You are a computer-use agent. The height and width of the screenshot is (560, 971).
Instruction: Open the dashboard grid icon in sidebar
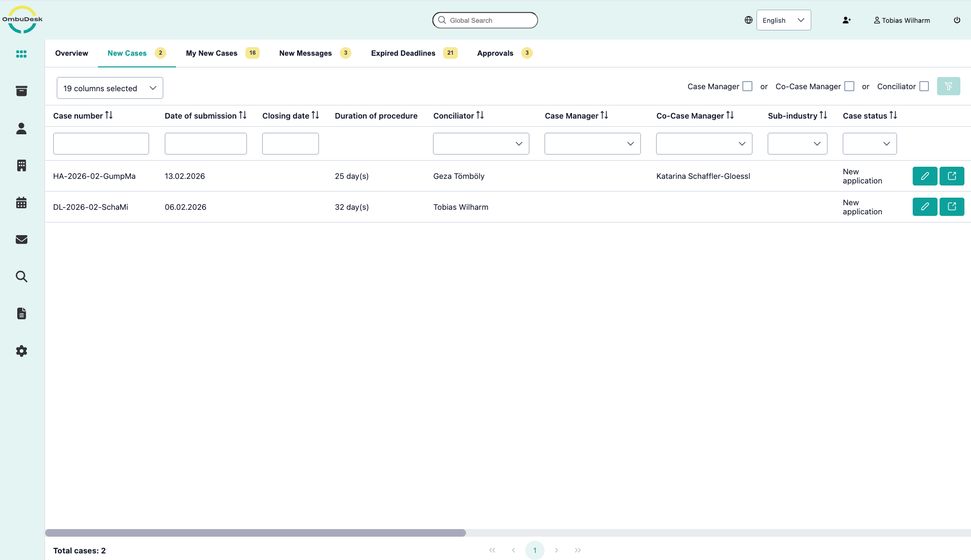tap(21, 54)
